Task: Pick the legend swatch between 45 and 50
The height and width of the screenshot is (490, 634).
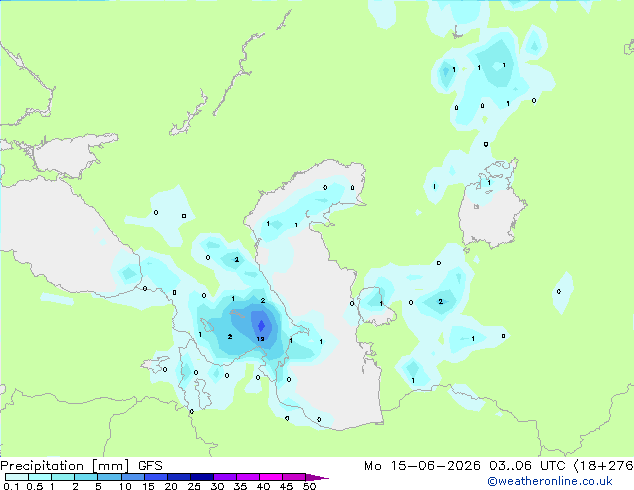Action: [x=294, y=477]
